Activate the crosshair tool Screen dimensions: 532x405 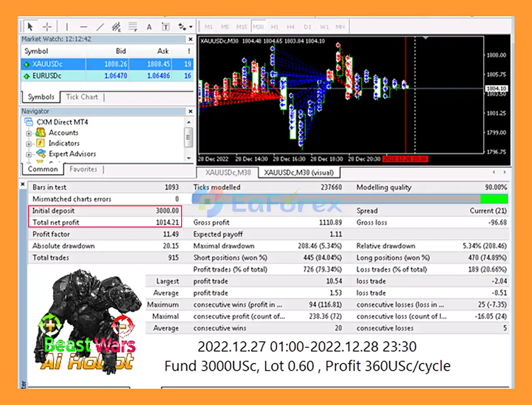pos(47,27)
